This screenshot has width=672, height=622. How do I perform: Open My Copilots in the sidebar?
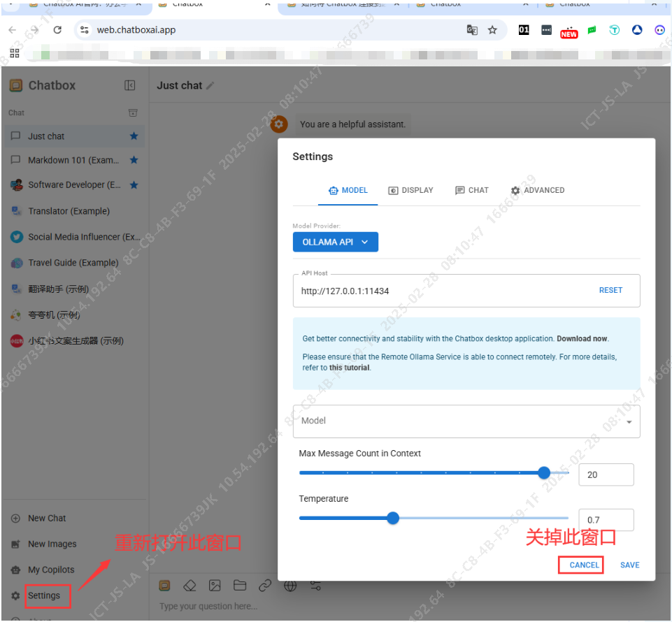(51, 570)
